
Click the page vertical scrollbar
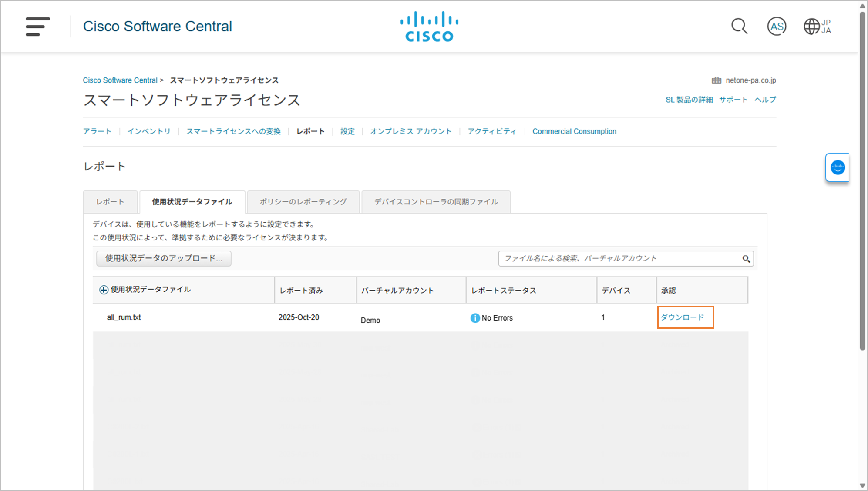coord(862,183)
